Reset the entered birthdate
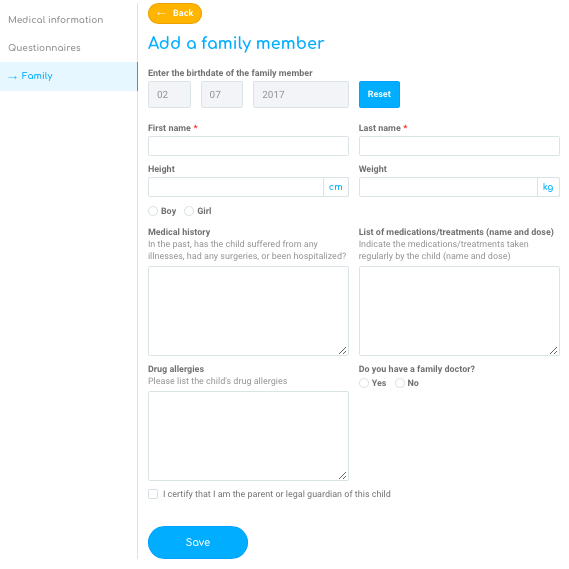Screen dimensions: 569x569 379,94
